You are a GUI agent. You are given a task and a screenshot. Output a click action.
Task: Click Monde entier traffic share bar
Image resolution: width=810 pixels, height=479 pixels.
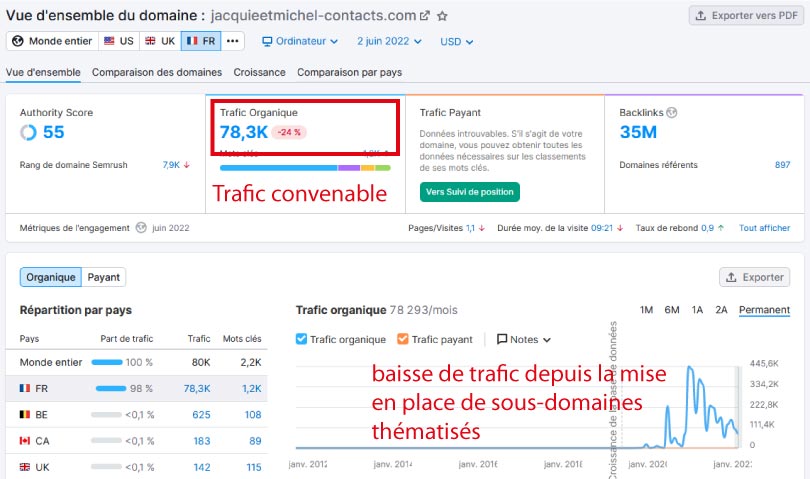click(107, 362)
